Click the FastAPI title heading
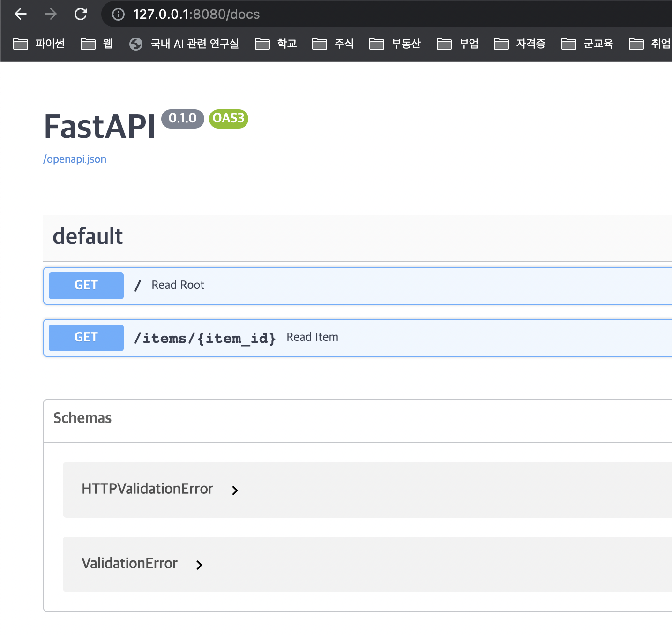 (99, 127)
